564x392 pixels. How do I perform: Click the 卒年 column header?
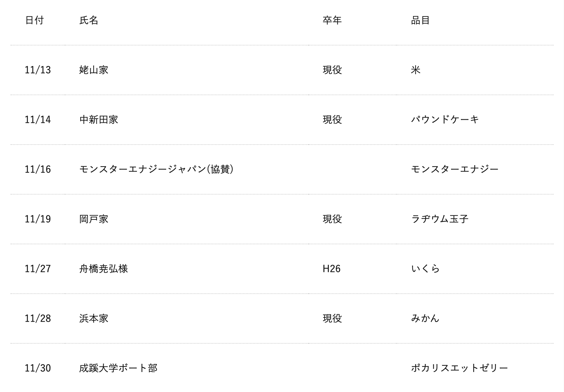(332, 20)
